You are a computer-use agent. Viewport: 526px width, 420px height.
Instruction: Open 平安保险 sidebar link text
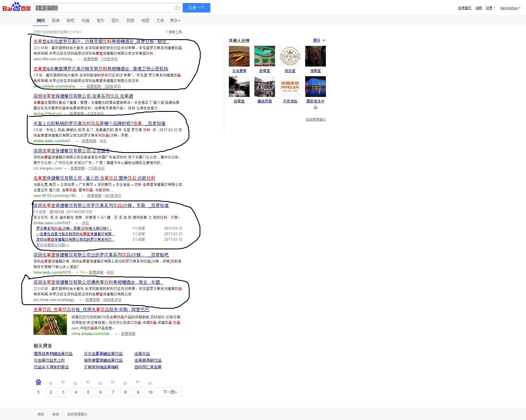coord(290,101)
